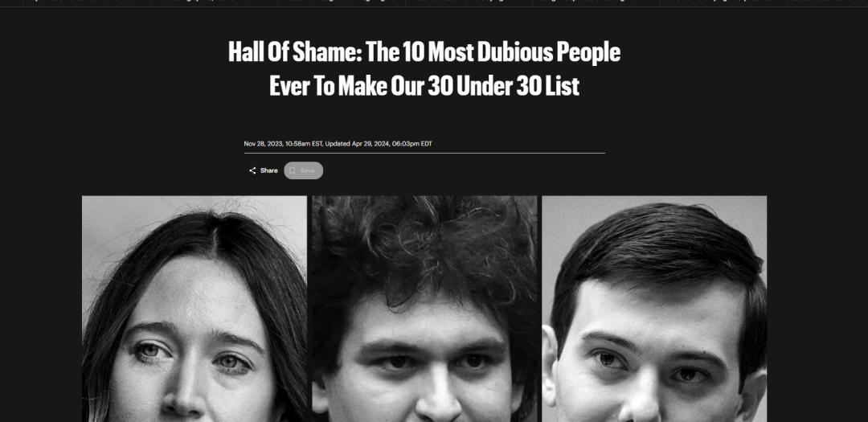
Task: Click the bookmark icon inside Save button
Action: pos(293,170)
